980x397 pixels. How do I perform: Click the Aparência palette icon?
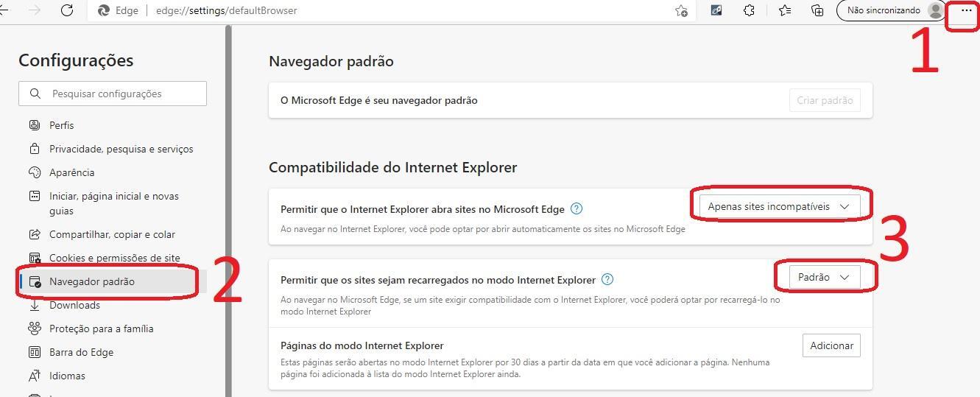(x=34, y=172)
